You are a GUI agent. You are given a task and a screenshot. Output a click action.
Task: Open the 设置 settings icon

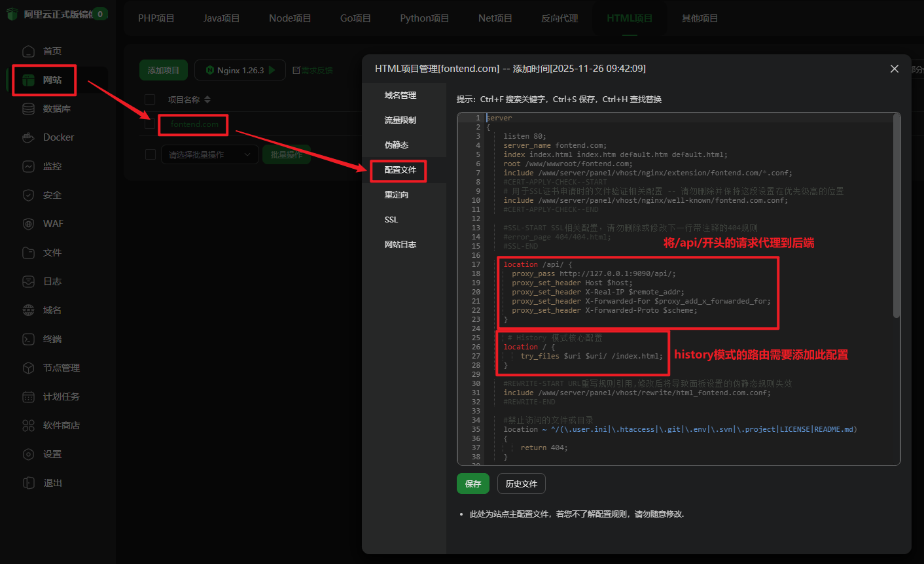tap(28, 454)
